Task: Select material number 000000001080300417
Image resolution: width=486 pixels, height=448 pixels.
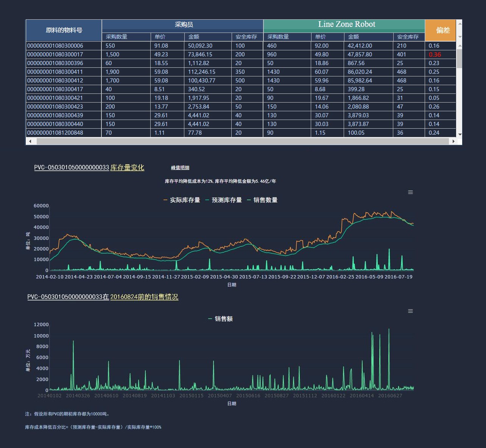Action: tap(55, 89)
